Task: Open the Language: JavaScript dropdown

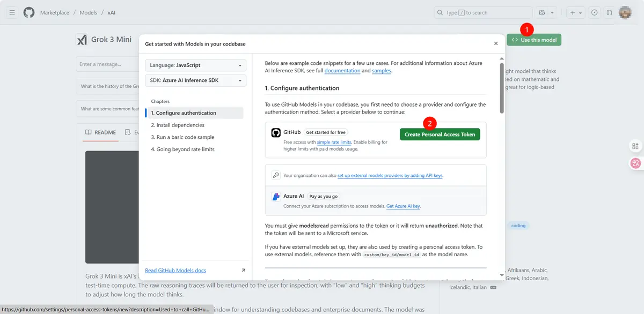Action: click(196, 65)
